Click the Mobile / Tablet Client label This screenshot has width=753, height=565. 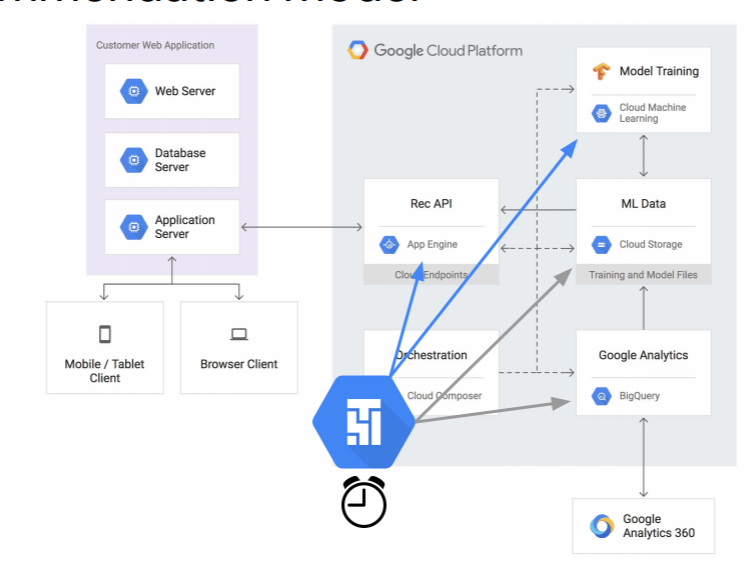[105, 371]
